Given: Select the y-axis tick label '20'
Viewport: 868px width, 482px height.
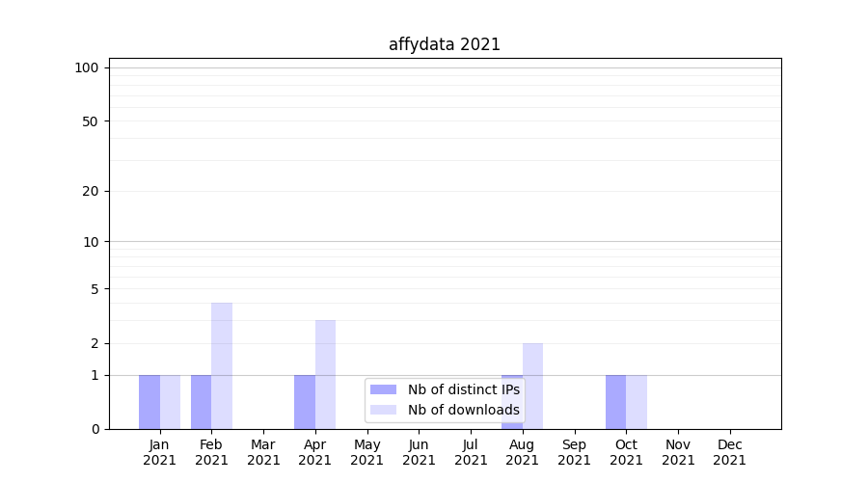Looking at the screenshot, I should click(91, 191).
